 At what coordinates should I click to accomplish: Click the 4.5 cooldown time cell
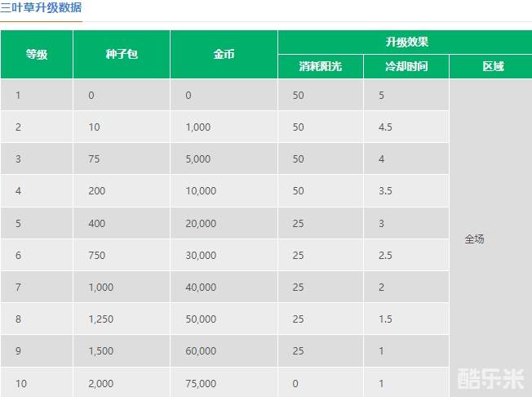click(386, 127)
